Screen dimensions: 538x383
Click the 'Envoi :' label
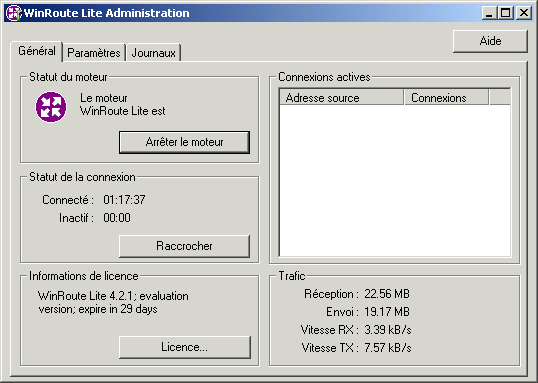(342, 312)
